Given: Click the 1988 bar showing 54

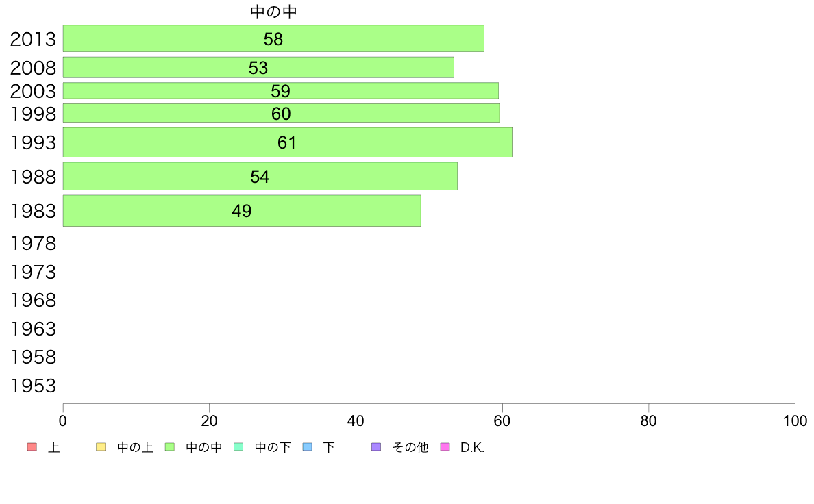Looking at the screenshot, I should 260,177.
